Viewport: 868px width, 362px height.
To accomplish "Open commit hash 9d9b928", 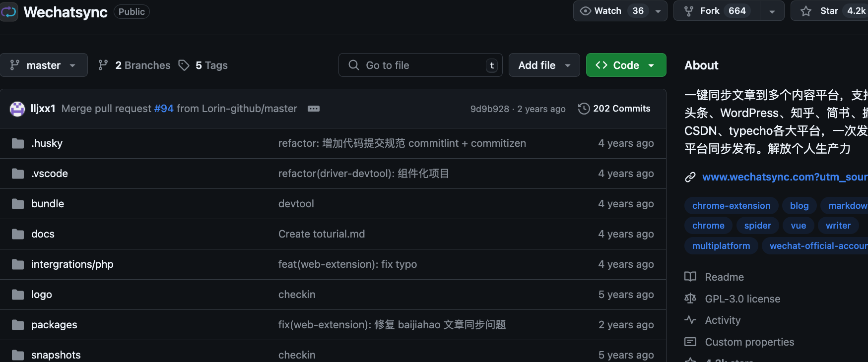I will [x=490, y=109].
